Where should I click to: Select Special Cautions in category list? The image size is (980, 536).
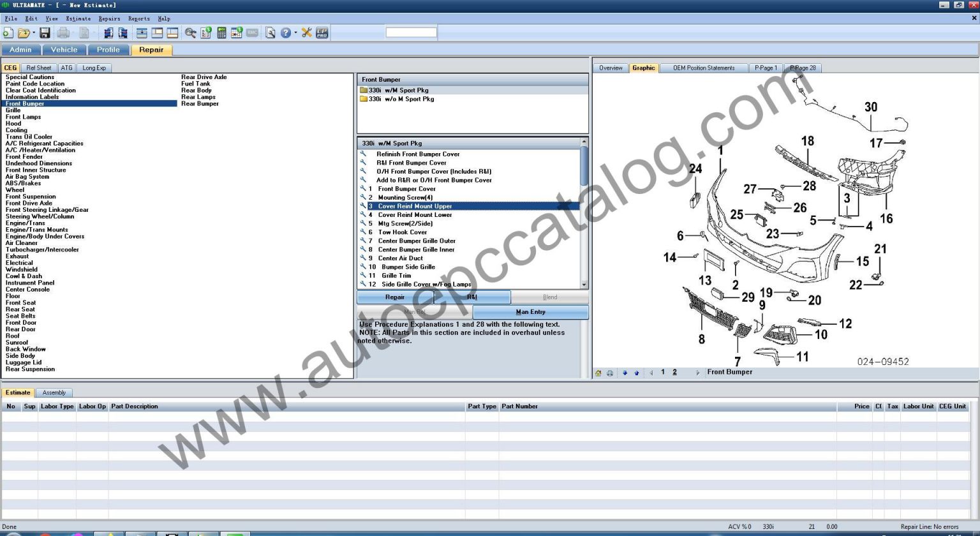(30, 77)
